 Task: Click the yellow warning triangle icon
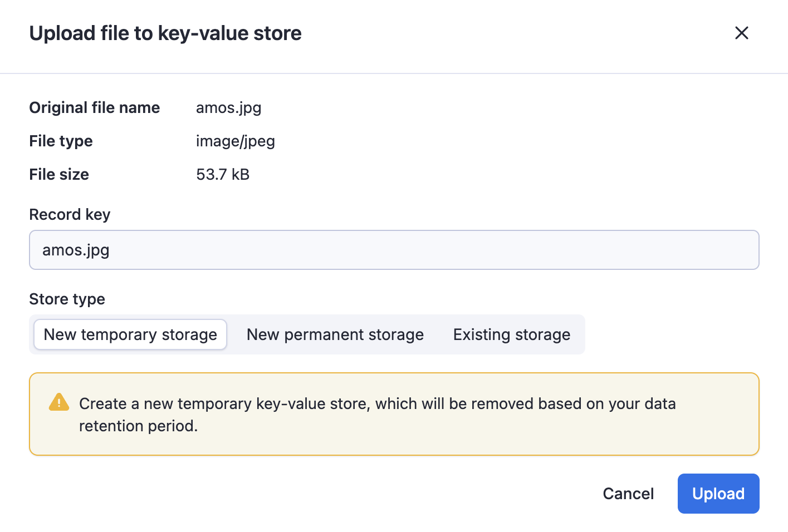click(58, 402)
